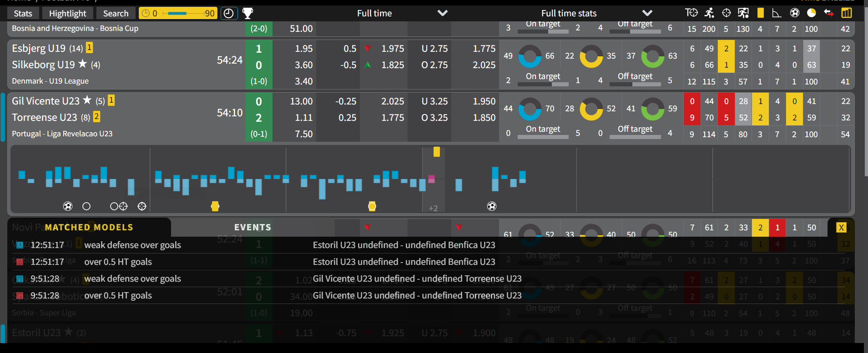
Task: Open the Search tab
Action: 116,13
